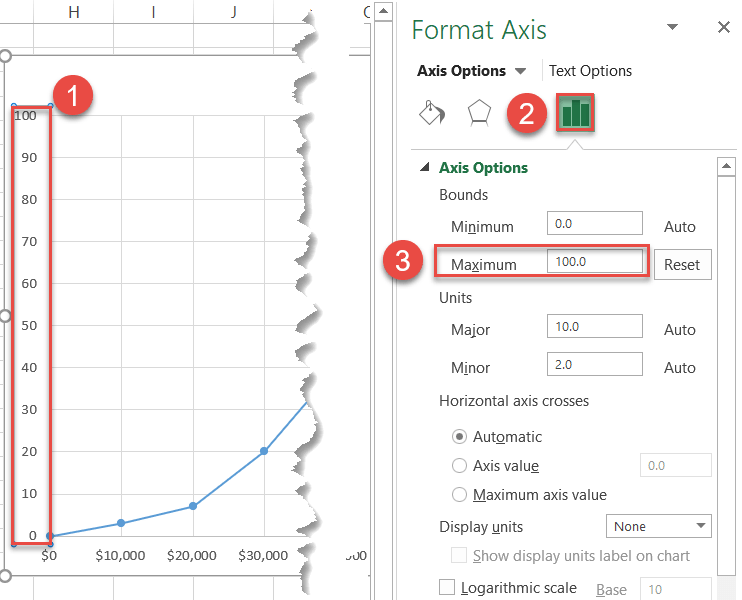Switch to Text Options tab
The width and height of the screenshot is (742, 600).
(x=590, y=71)
